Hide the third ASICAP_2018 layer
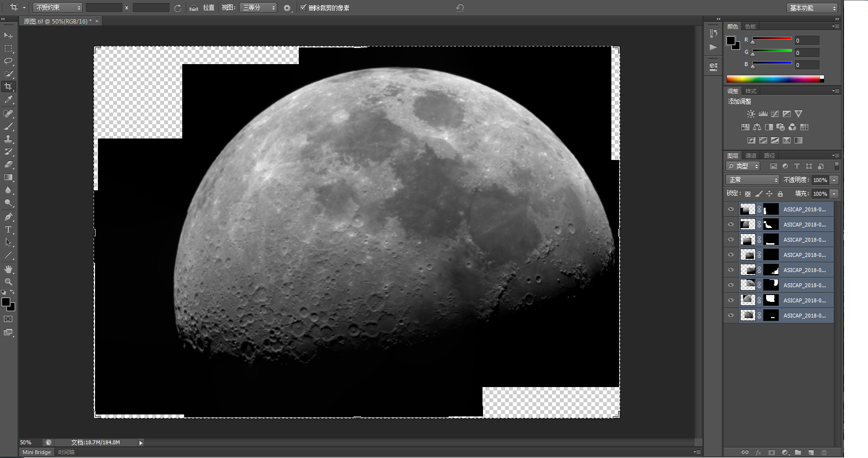 [731, 239]
